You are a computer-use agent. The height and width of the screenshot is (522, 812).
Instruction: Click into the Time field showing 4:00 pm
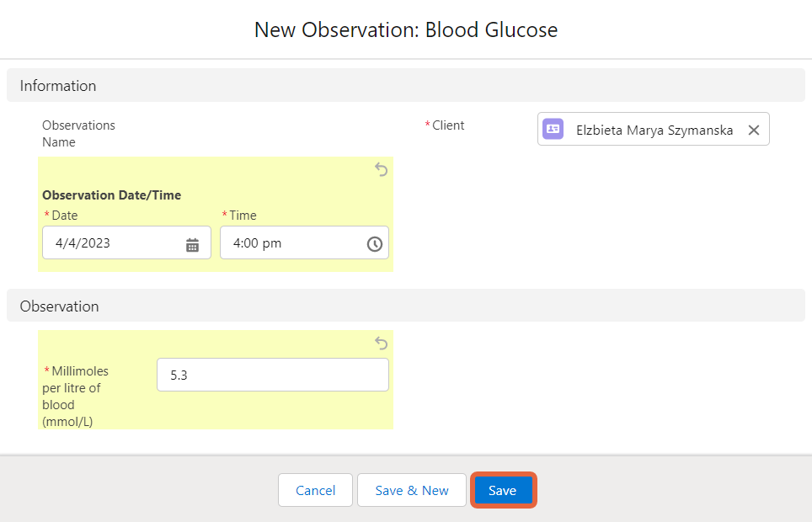click(304, 242)
